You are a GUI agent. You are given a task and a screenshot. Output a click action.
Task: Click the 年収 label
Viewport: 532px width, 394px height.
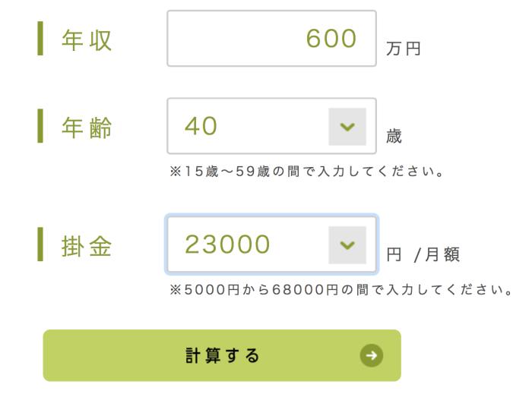(x=87, y=40)
